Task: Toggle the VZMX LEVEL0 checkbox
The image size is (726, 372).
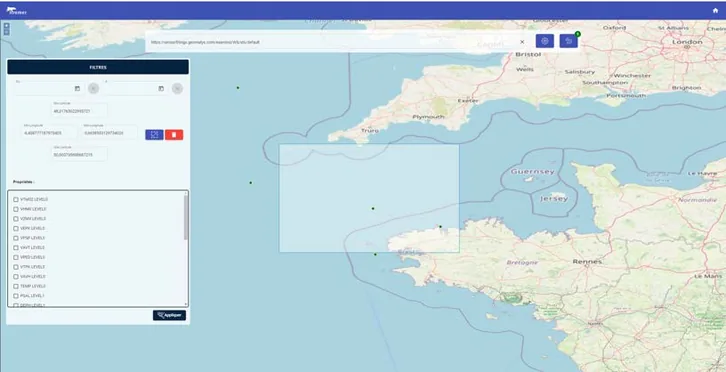Action: (16, 219)
